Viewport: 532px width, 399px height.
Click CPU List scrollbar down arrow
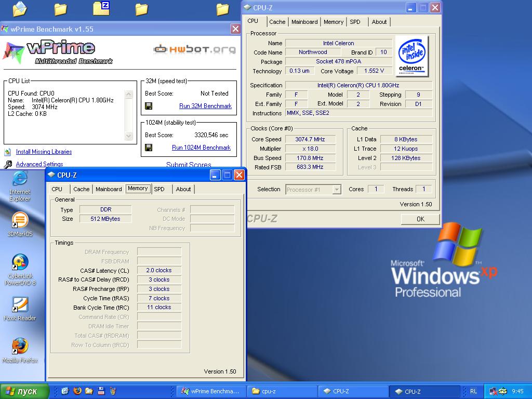coord(129,136)
